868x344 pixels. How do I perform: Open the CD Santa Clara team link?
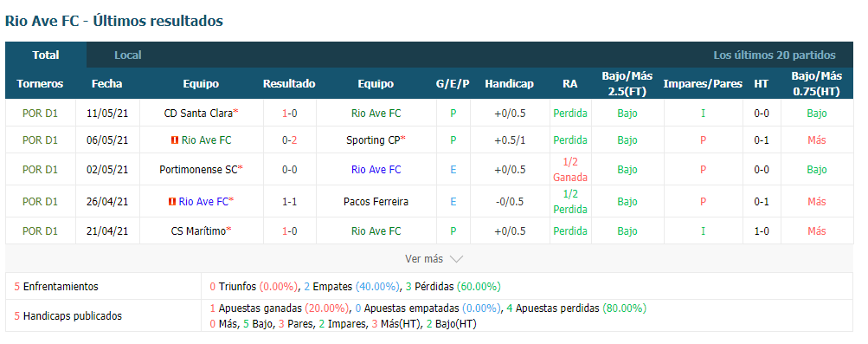click(198, 114)
